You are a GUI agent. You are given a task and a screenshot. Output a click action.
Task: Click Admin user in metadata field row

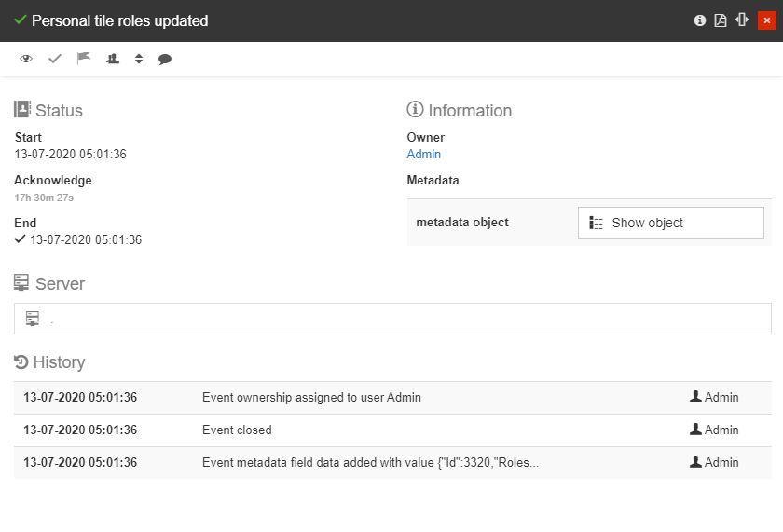[x=714, y=463]
